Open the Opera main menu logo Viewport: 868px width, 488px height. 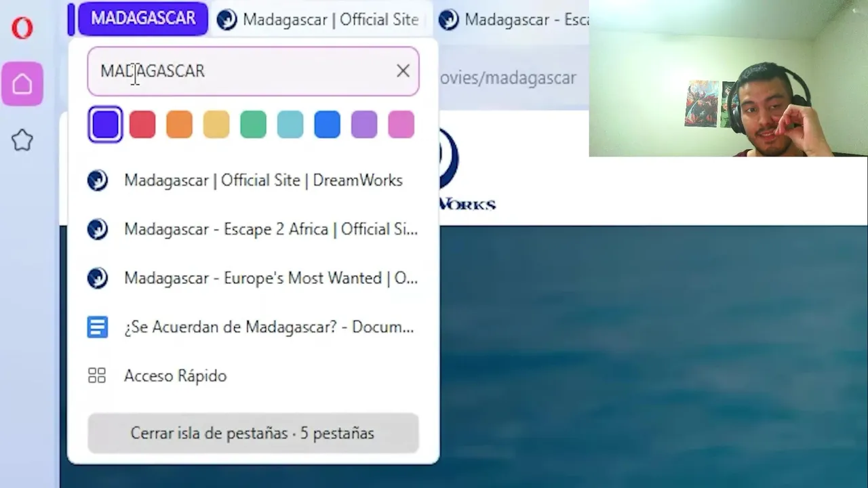click(x=22, y=28)
